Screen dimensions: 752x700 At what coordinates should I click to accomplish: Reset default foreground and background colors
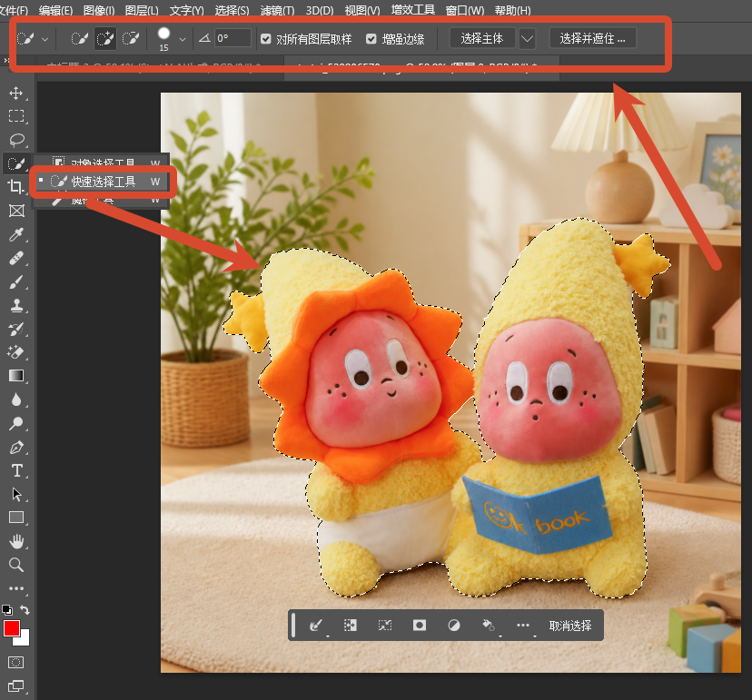[7, 610]
